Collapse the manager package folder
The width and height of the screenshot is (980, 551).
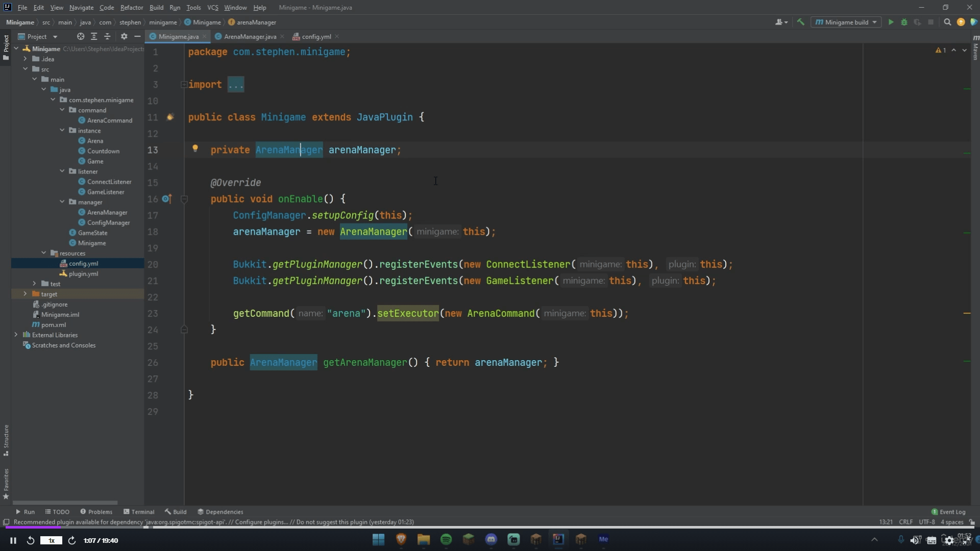[x=62, y=202]
